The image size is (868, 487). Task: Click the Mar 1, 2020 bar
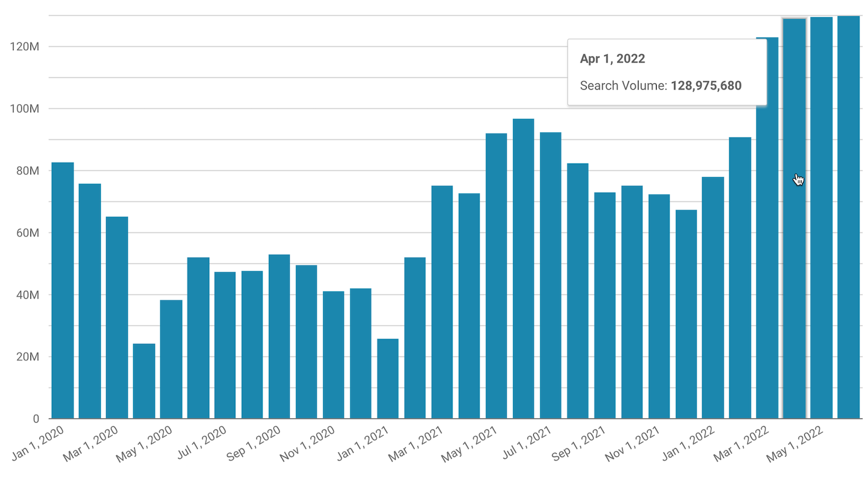click(117, 317)
